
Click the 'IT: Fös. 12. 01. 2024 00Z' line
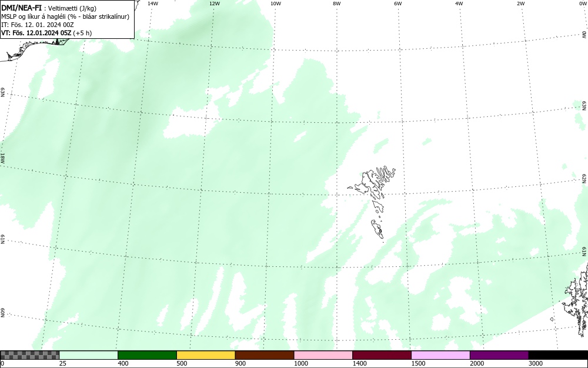[38, 25]
